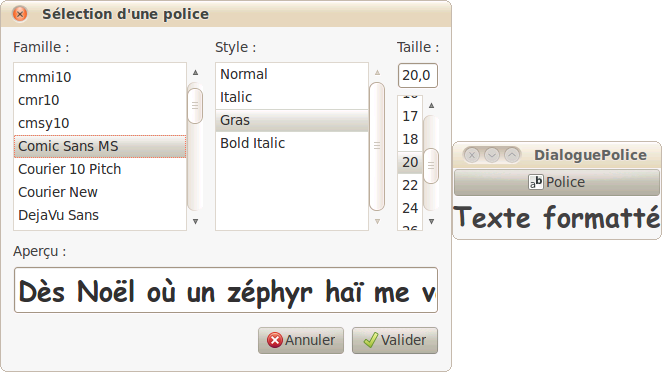Click Style list scroll down arrow
This screenshot has width=662, height=372.
click(377, 221)
